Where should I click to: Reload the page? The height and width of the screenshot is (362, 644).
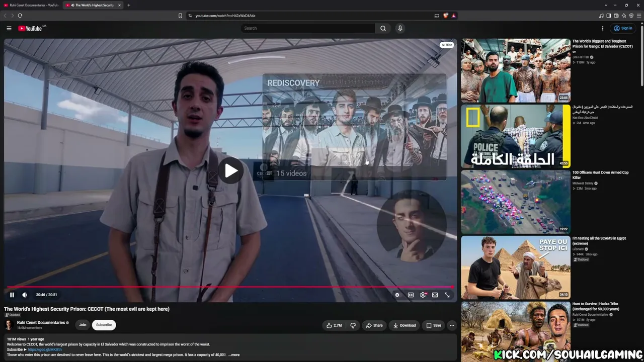coord(20,16)
